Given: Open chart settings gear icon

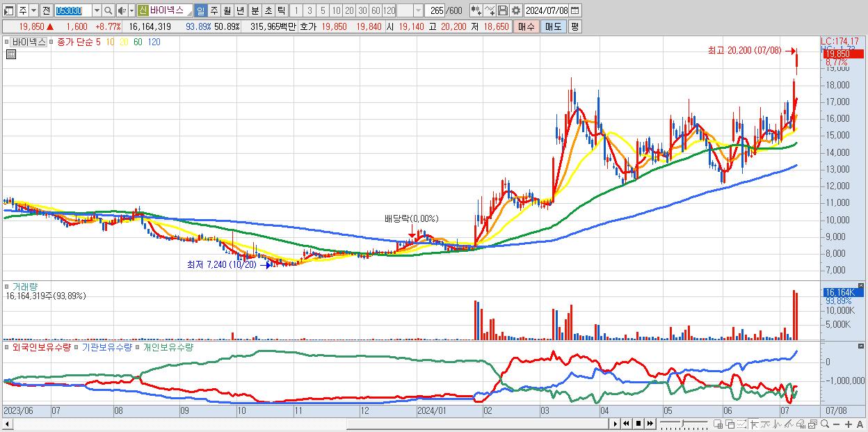Looking at the screenshot, I should [x=516, y=10].
